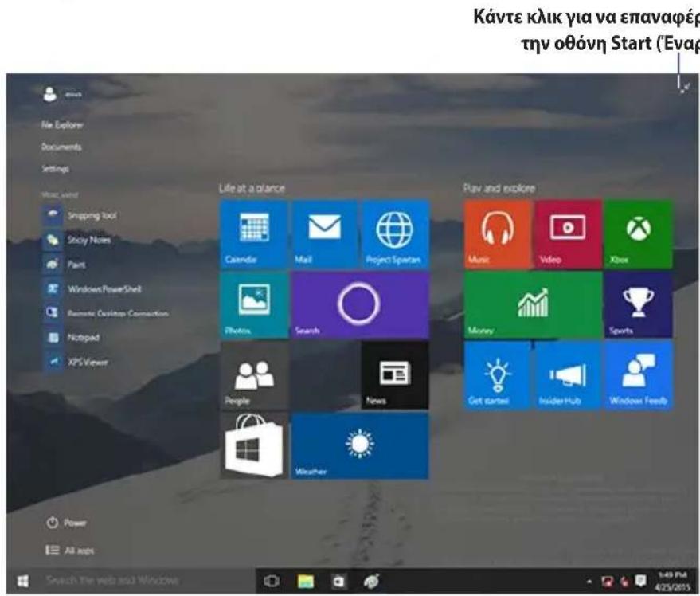The image size is (700, 596).
Task: Expand hidden system tray icons arrow
Action: (589, 581)
